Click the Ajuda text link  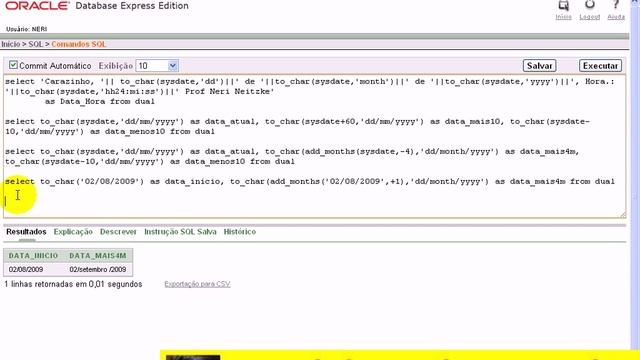point(616,17)
